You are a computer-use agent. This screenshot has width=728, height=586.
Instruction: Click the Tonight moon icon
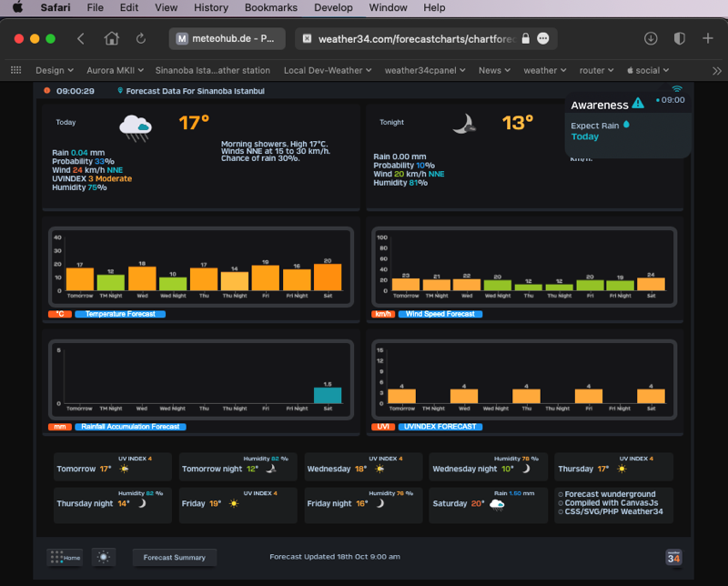tap(464, 124)
